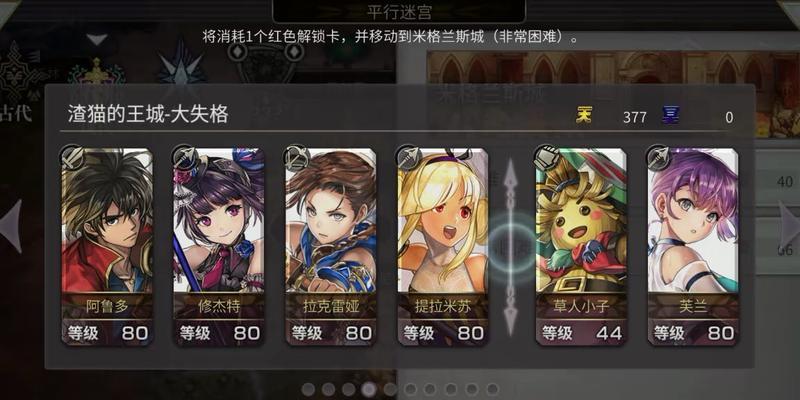Screen dimensions: 800x400
Task: Select the 修杰特 character card
Action: coord(219,246)
